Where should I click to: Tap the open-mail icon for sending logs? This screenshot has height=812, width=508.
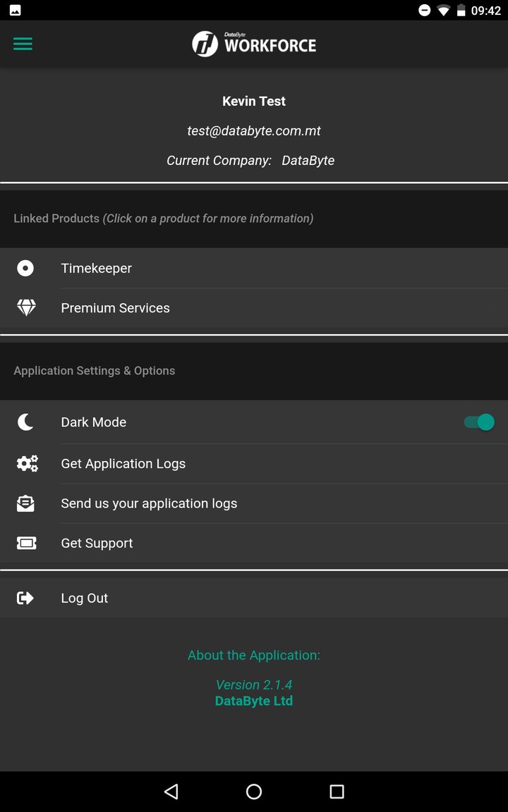coord(25,503)
